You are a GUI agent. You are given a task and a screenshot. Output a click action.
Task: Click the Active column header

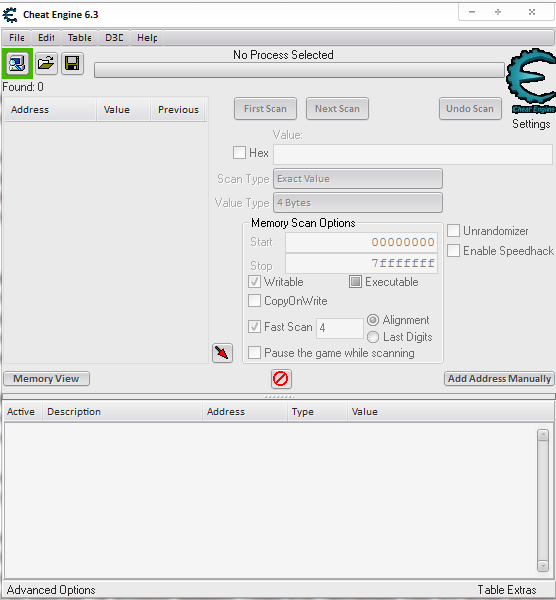(x=23, y=412)
